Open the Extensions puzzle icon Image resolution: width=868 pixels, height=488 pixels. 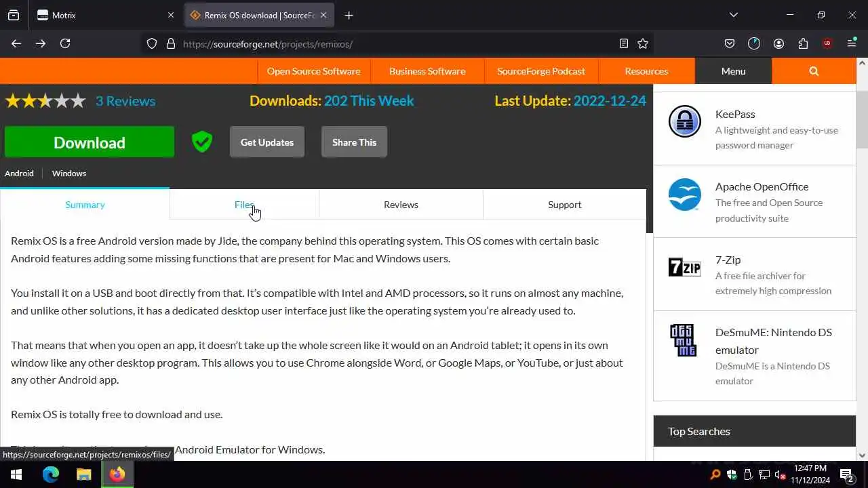tap(803, 43)
